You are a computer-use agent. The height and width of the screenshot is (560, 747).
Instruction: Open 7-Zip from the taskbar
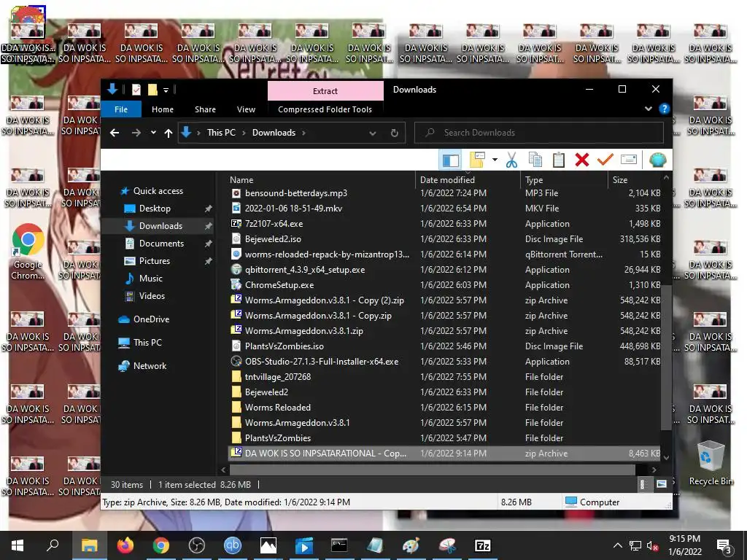pyautogui.click(x=483, y=545)
